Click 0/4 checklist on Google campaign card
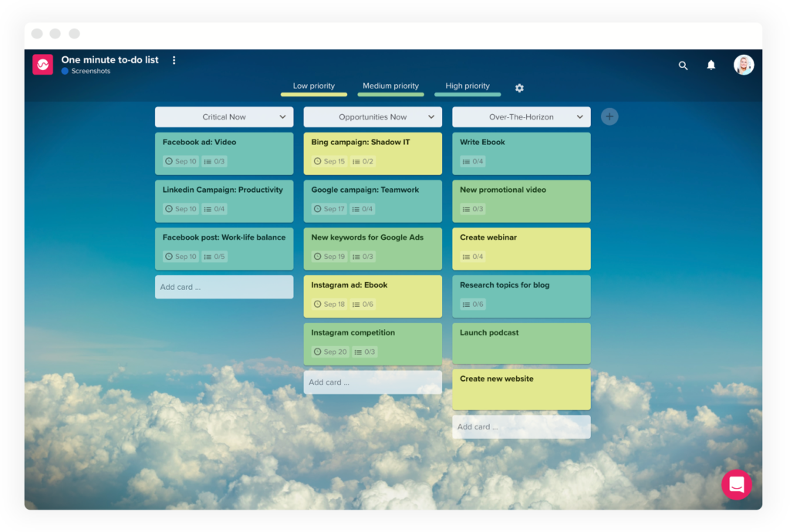 [x=363, y=209]
